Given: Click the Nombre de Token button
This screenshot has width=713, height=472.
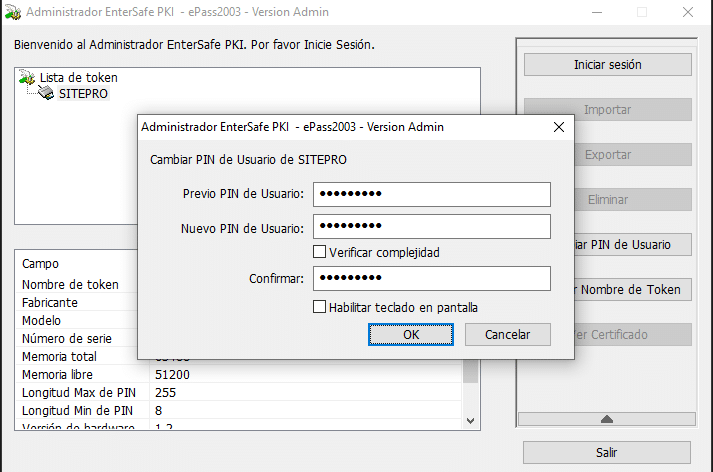Looking at the screenshot, I should coord(633,290).
